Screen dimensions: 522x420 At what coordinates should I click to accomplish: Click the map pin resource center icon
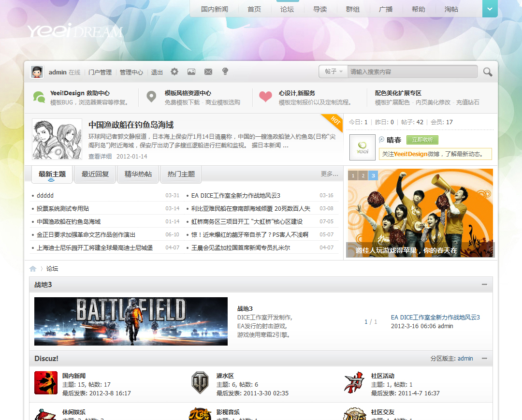(151, 97)
